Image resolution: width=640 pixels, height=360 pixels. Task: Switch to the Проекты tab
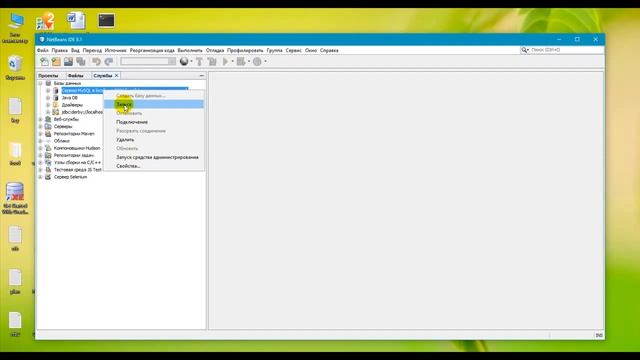[x=48, y=76]
